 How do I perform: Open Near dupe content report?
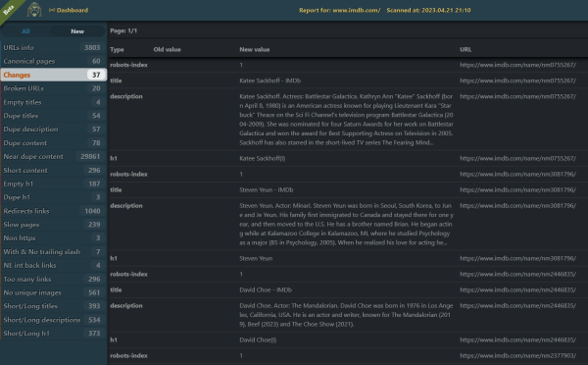click(53, 157)
